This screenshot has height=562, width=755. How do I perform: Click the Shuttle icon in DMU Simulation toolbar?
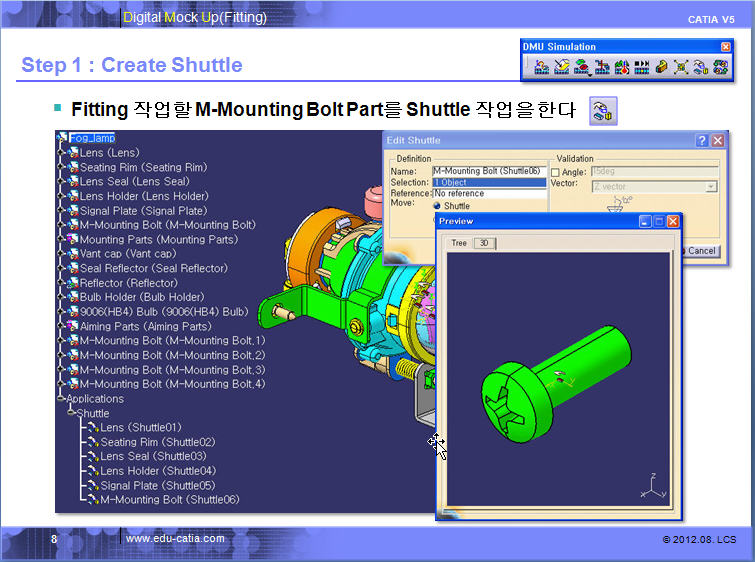(x=701, y=67)
